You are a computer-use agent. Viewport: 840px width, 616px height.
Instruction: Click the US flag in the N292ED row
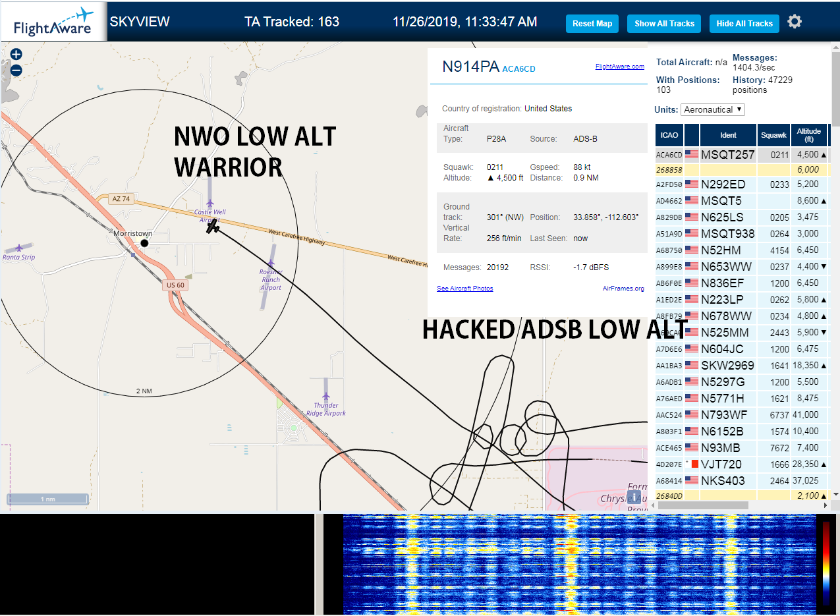click(x=692, y=184)
